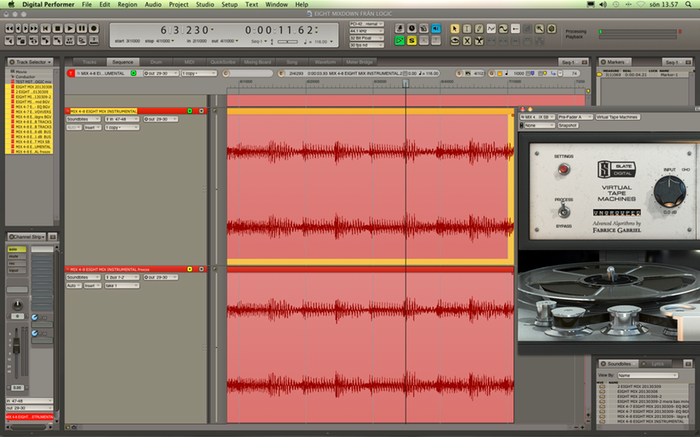Select the Loop tool icon
This screenshot has height=437, width=700.
[x=454, y=41]
